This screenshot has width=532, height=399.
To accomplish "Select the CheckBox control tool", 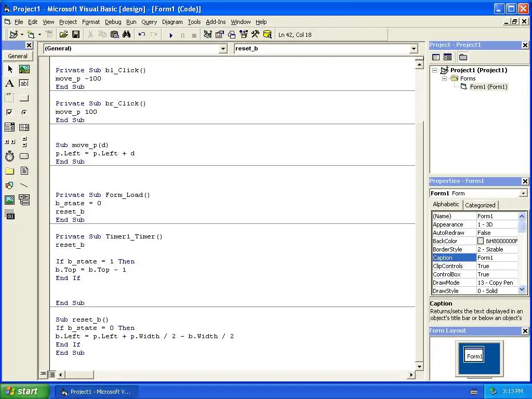I will pos(10,112).
